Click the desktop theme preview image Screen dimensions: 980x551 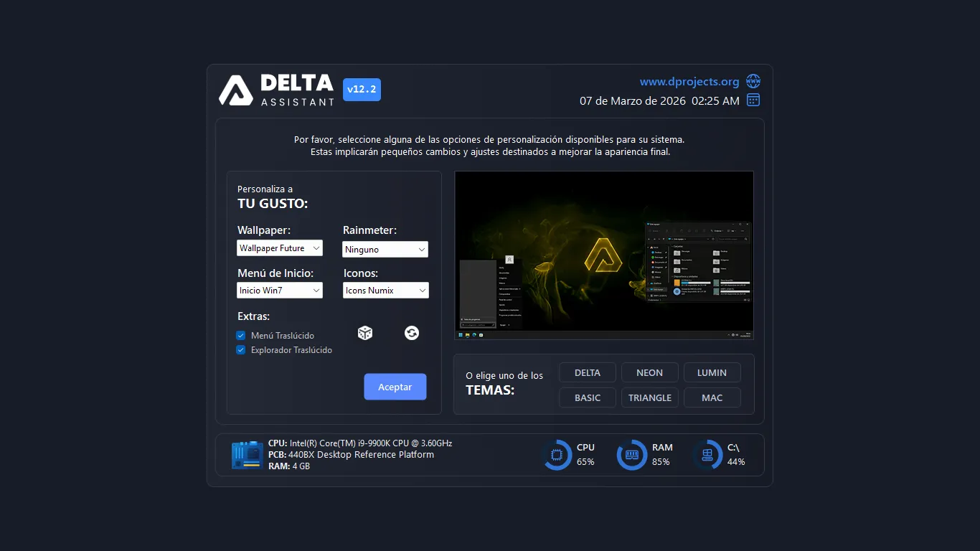[x=604, y=255]
